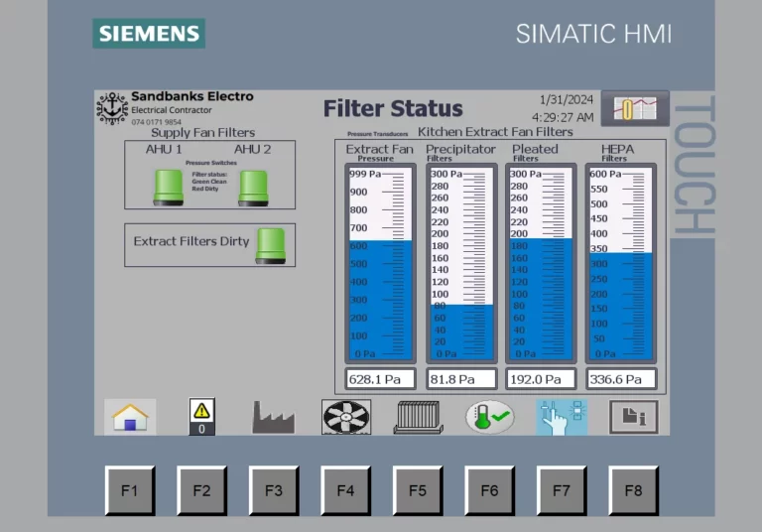Push the F5 function key

click(418, 490)
